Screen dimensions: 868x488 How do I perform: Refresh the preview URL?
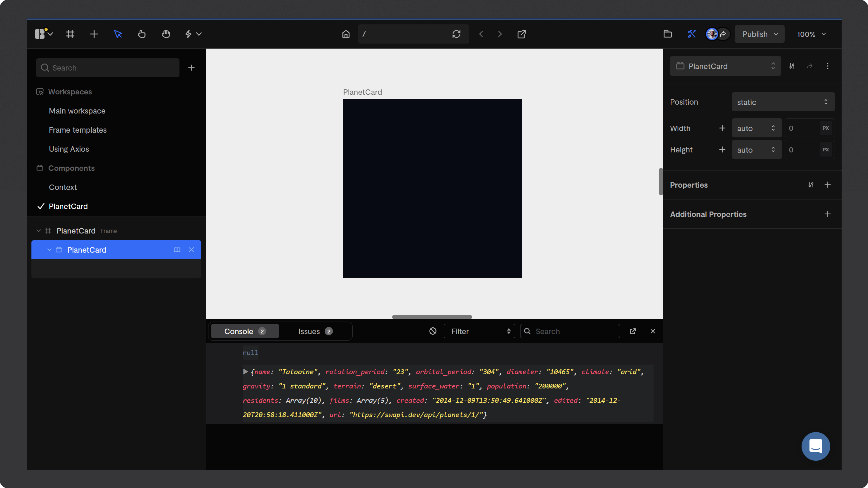[x=456, y=34]
